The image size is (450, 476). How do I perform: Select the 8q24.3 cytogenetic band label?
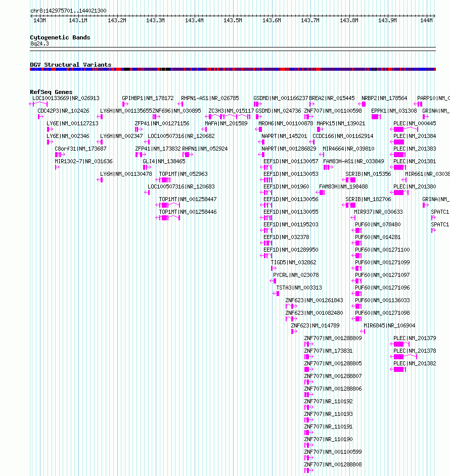pyautogui.click(x=39, y=43)
